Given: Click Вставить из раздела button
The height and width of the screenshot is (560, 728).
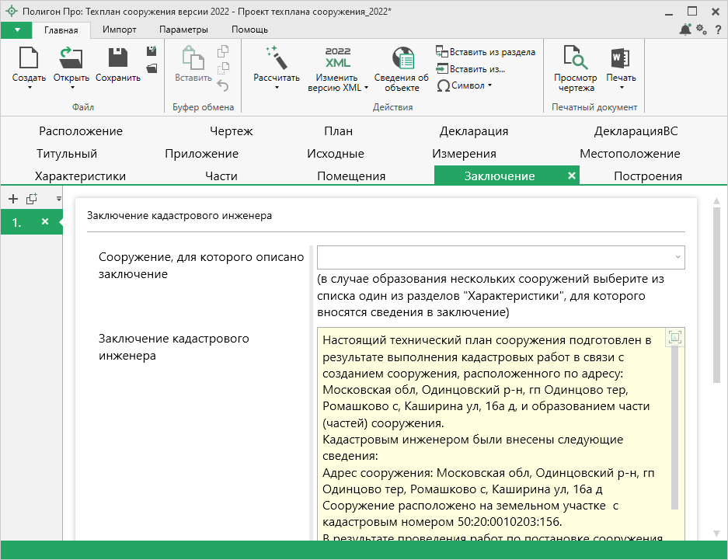Looking at the screenshot, I should (x=486, y=52).
